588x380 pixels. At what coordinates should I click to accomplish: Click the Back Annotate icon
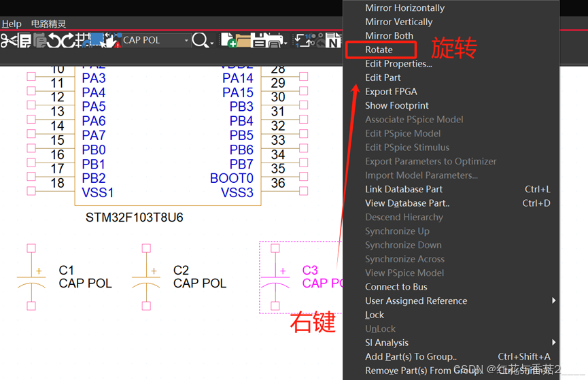click(320, 40)
